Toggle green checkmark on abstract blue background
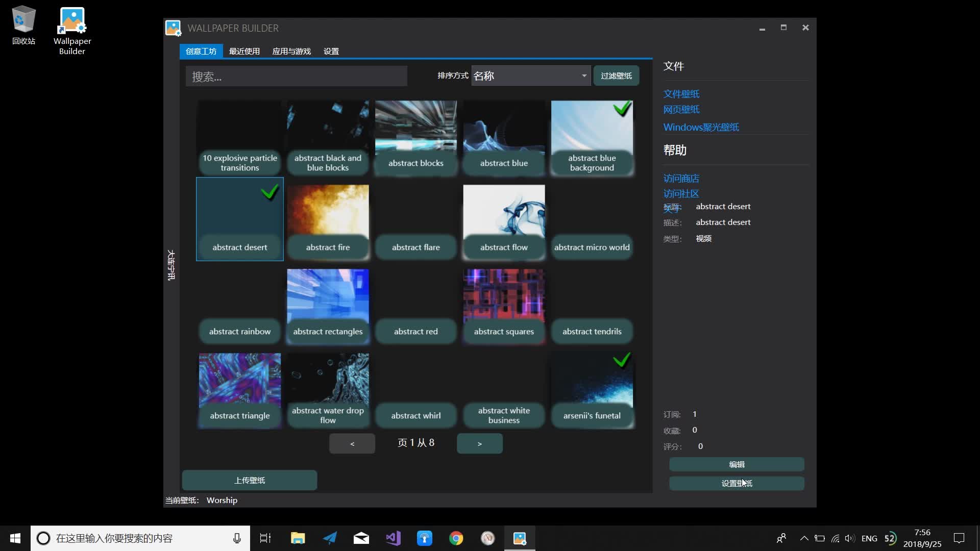 coord(622,108)
